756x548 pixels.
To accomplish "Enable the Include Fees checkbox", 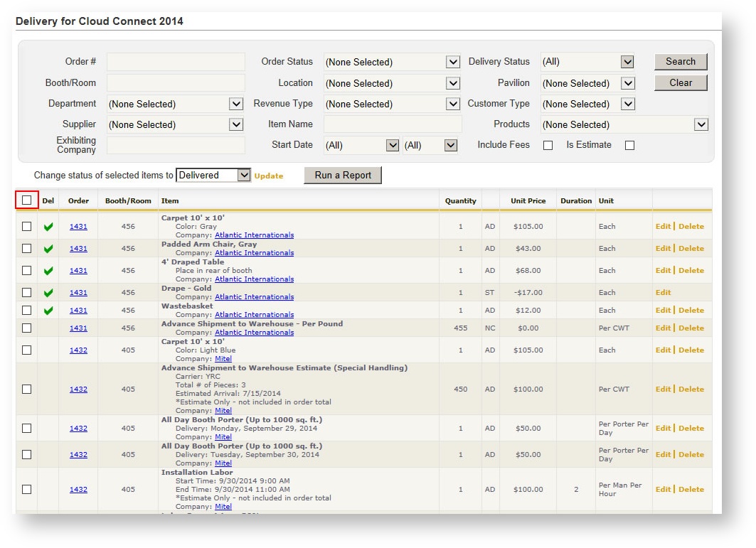I will click(548, 145).
